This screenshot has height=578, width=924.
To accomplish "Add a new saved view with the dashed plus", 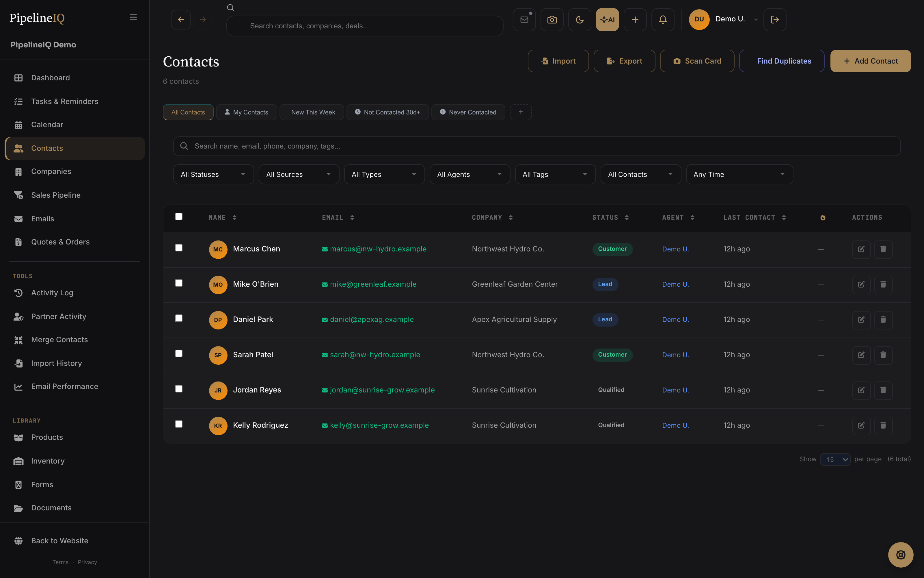I will click(521, 112).
